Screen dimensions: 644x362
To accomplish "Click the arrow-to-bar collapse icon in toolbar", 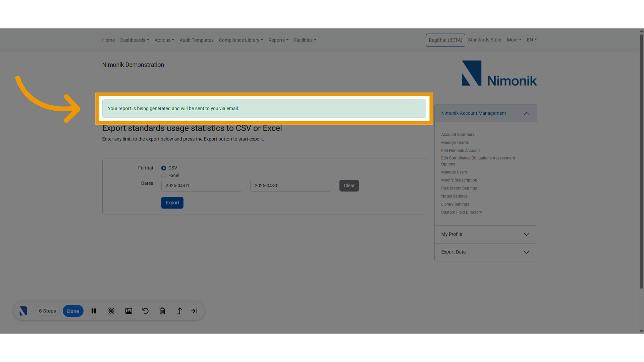I will point(195,311).
